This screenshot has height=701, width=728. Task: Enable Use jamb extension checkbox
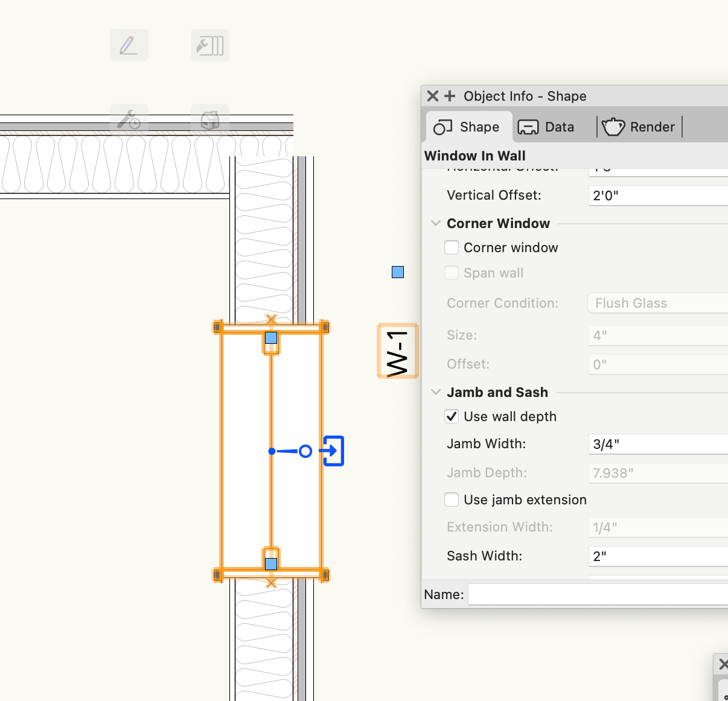[452, 500]
